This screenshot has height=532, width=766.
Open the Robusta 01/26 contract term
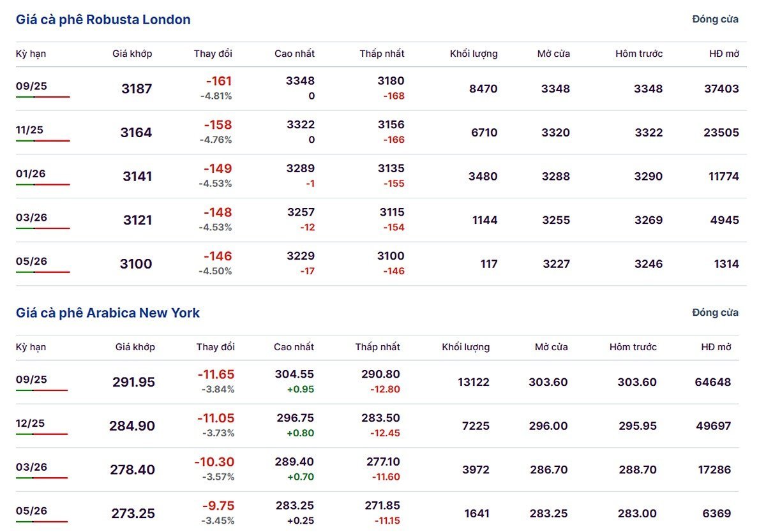click(31, 174)
